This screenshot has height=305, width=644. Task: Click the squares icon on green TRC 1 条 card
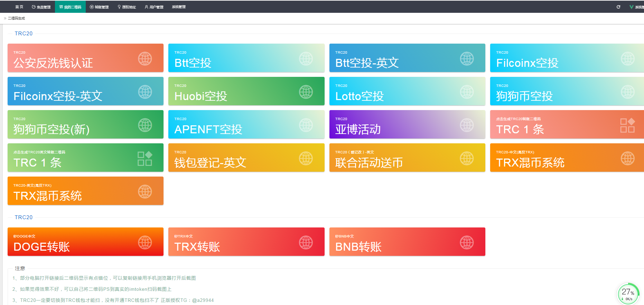[x=145, y=159]
